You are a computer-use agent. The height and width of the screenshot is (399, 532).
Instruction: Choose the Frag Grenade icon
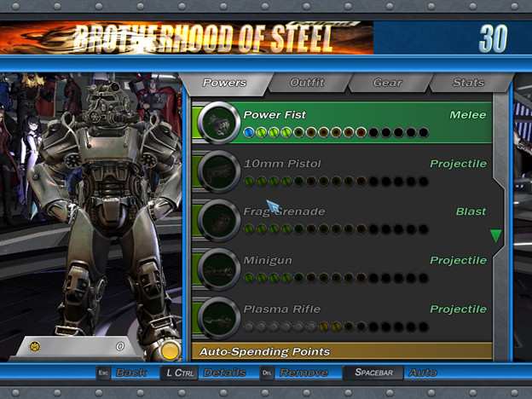click(x=218, y=220)
